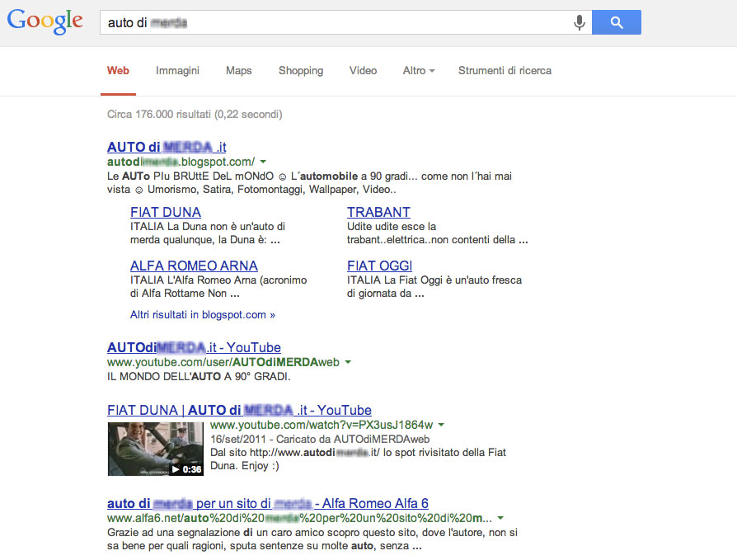The image size is (737, 560).
Task: Click the 'Le AUTo PIu BRUttE DeL mONdO' snippet
Action: pyautogui.click(x=309, y=183)
